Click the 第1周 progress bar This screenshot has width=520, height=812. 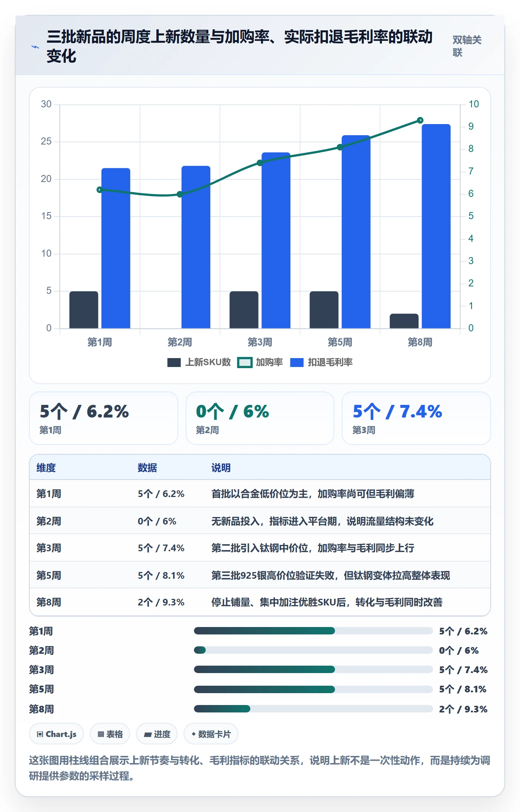[313, 631]
